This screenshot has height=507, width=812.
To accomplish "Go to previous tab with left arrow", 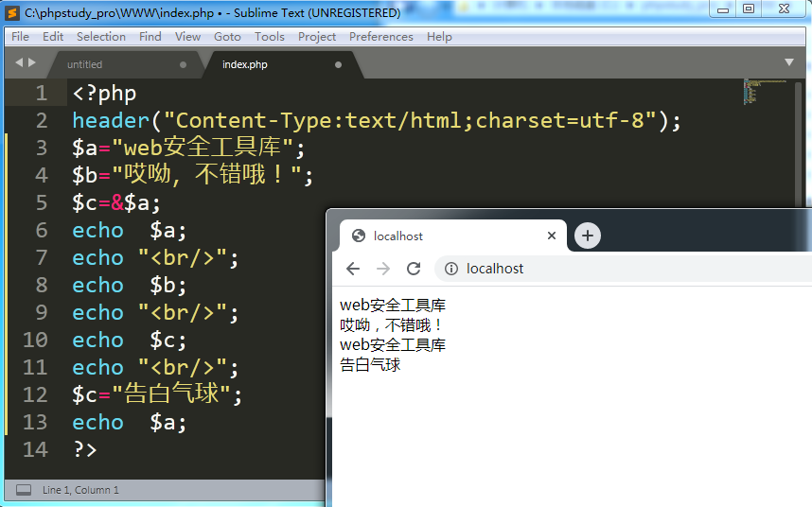I will pos(19,62).
